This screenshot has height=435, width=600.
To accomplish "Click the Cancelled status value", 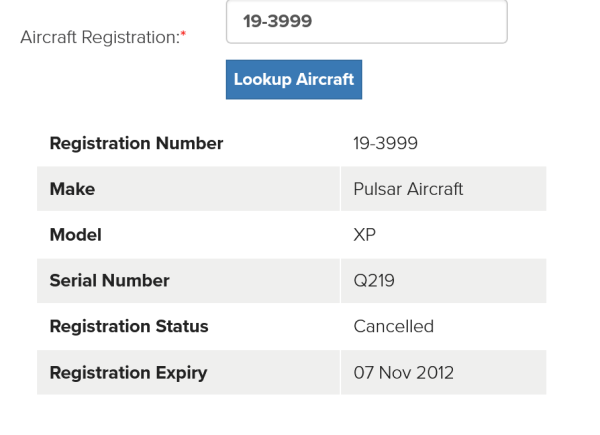I will tap(393, 326).
